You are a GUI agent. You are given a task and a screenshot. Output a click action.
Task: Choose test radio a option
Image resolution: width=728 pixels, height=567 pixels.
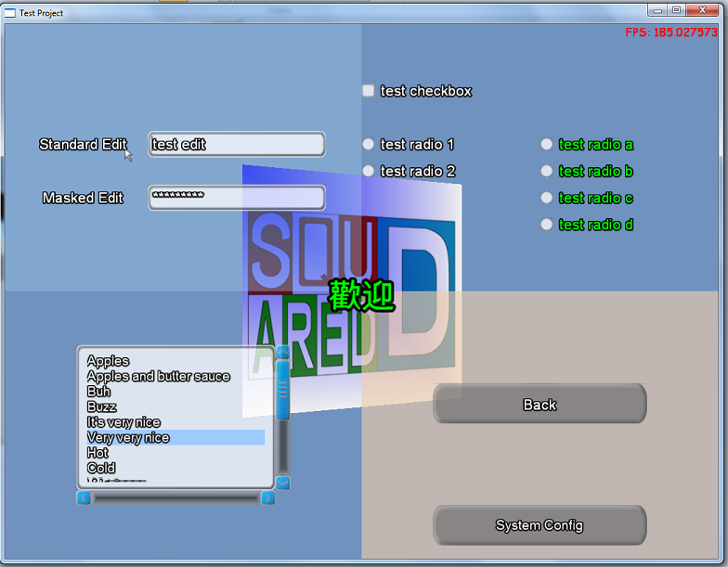[546, 145]
